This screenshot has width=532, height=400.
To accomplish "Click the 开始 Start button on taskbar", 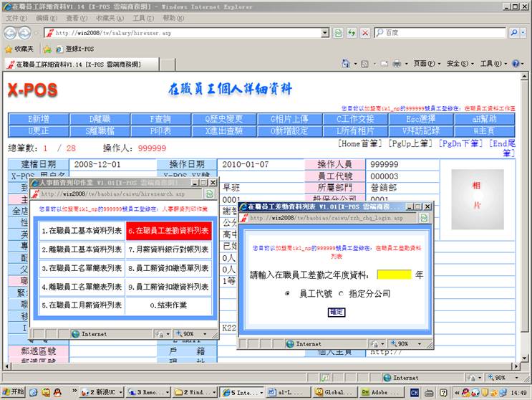I will pos(13,392).
